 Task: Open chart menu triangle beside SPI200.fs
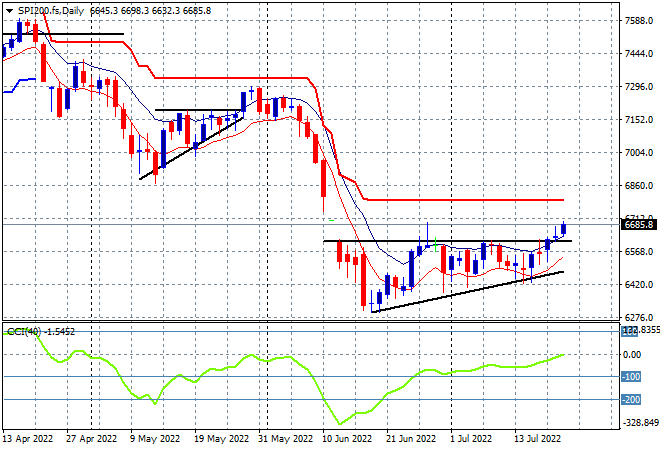coord(9,11)
